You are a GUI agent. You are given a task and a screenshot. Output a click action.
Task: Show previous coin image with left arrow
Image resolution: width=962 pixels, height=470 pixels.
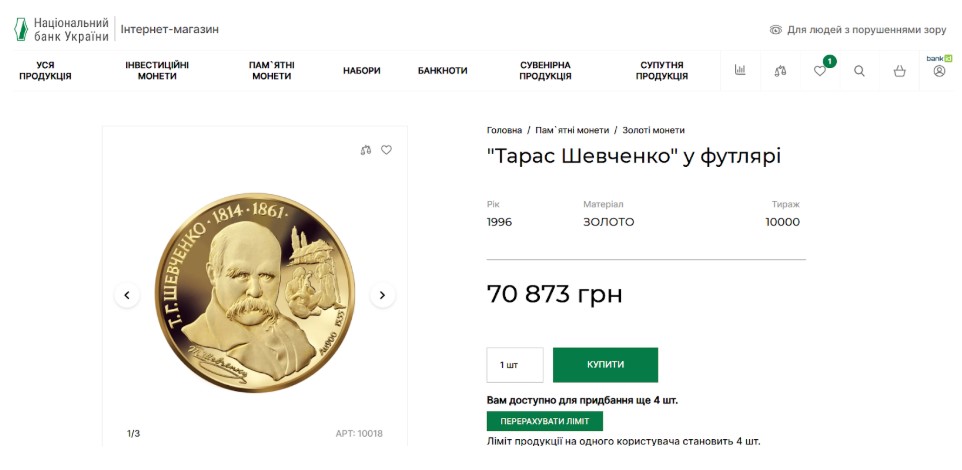[126, 295]
